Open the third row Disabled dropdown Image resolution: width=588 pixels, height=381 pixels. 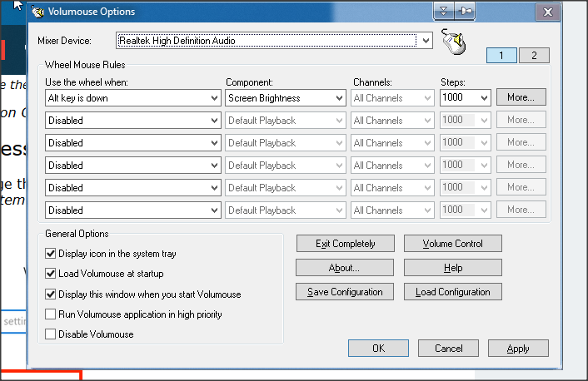click(x=132, y=143)
